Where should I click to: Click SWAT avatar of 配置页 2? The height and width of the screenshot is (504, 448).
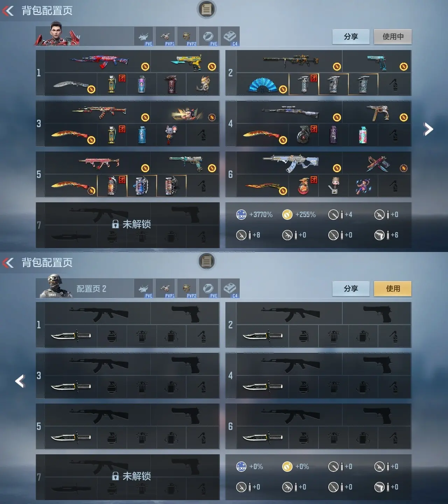pos(55,287)
